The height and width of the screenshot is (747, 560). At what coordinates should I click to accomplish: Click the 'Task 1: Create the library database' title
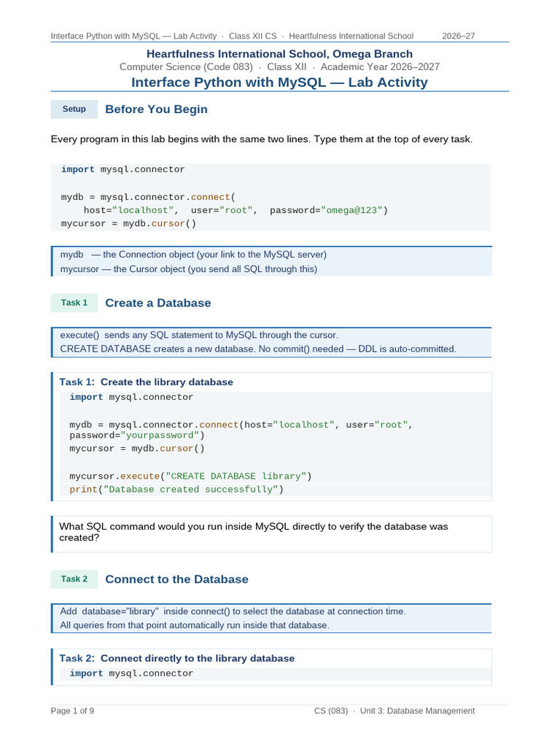pyautogui.click(x=146, y=382)
